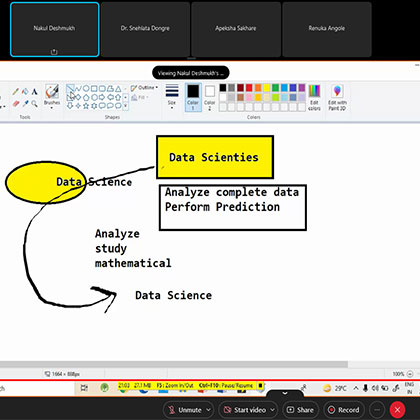Image resolution: width=420 pixels, height=420 pixels.
Task: Select Dr. Snehlata Dongre's participant tile
Action: click(x=145, y=29)
